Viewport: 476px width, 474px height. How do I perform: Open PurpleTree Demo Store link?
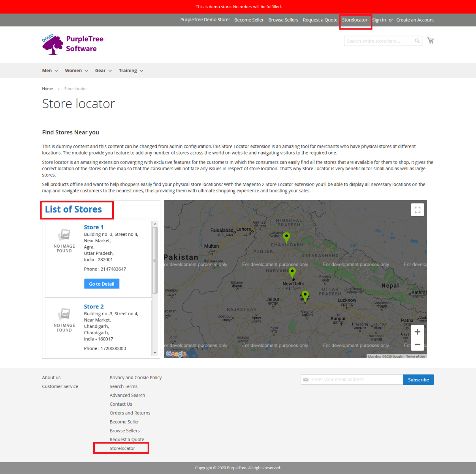(x=205, y=20)
